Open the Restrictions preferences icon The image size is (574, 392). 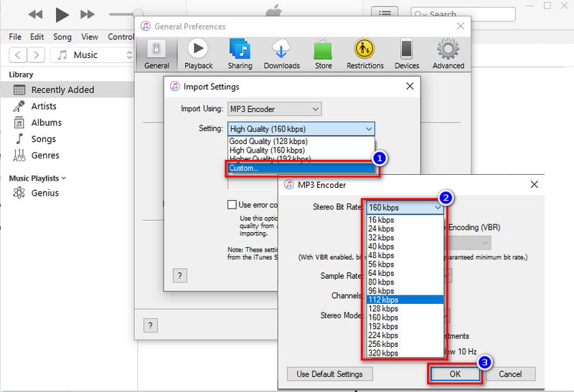tap(364, 49)
